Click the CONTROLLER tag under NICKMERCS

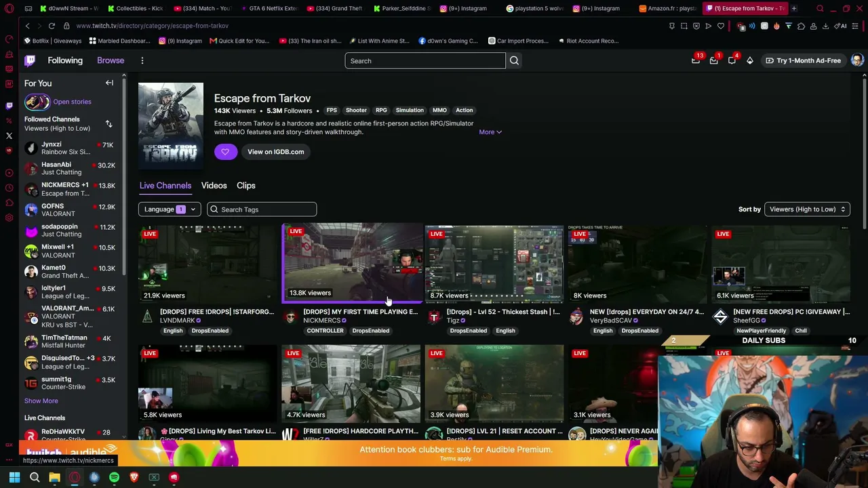click(325, 331)
